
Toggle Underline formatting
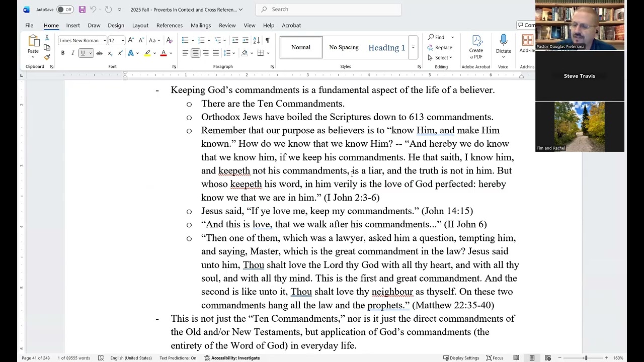83,53
